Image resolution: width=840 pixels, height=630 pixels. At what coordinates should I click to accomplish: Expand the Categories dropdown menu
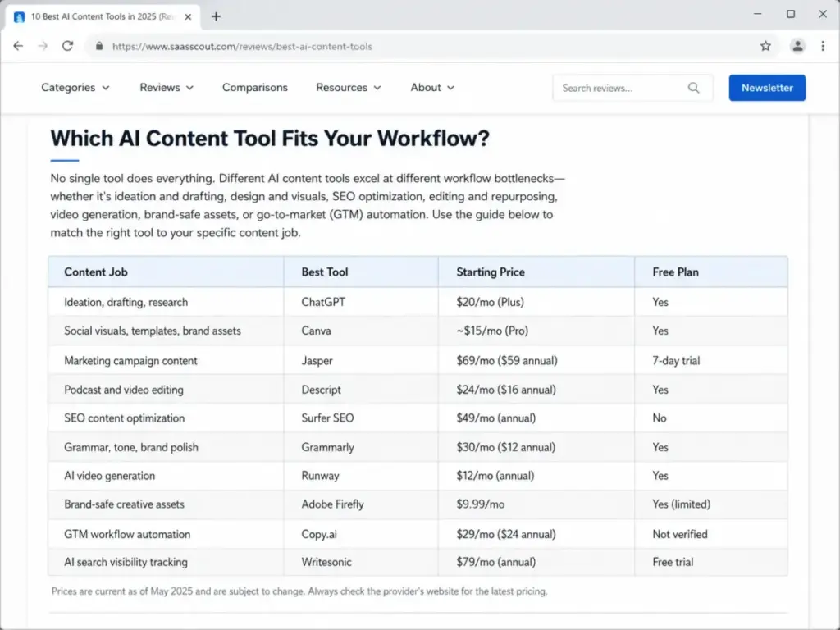point(75,87)
